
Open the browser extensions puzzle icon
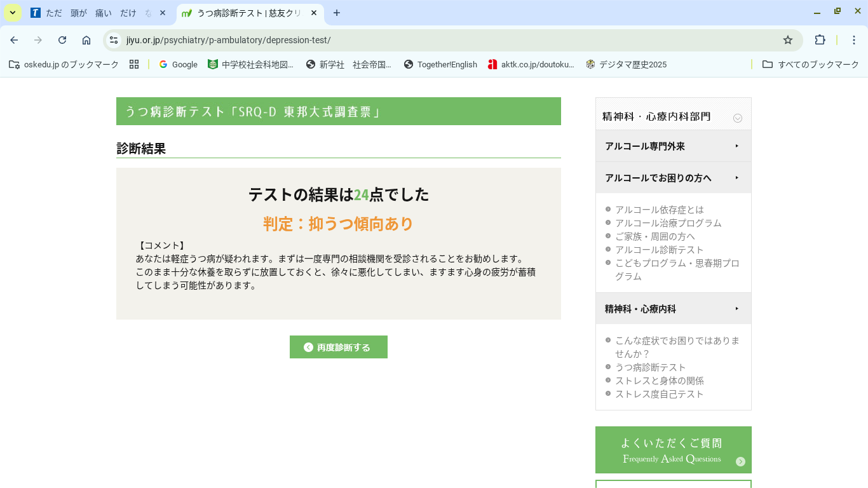coord(820,40)
